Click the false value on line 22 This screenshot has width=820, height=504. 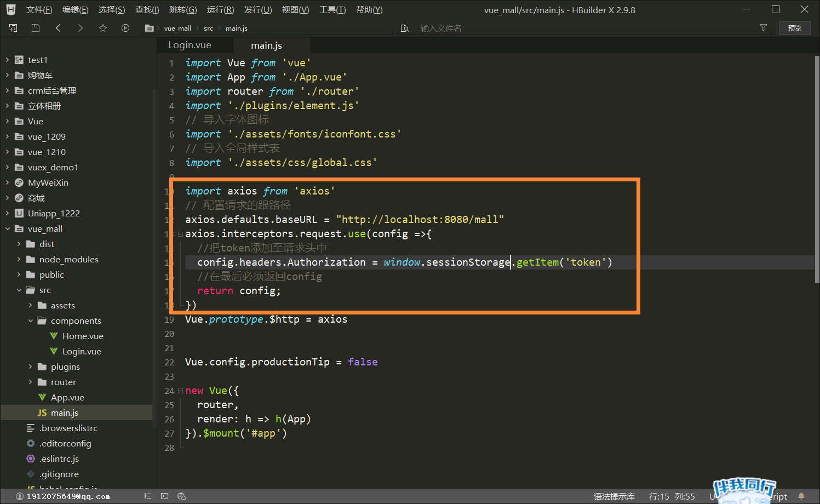363,362
